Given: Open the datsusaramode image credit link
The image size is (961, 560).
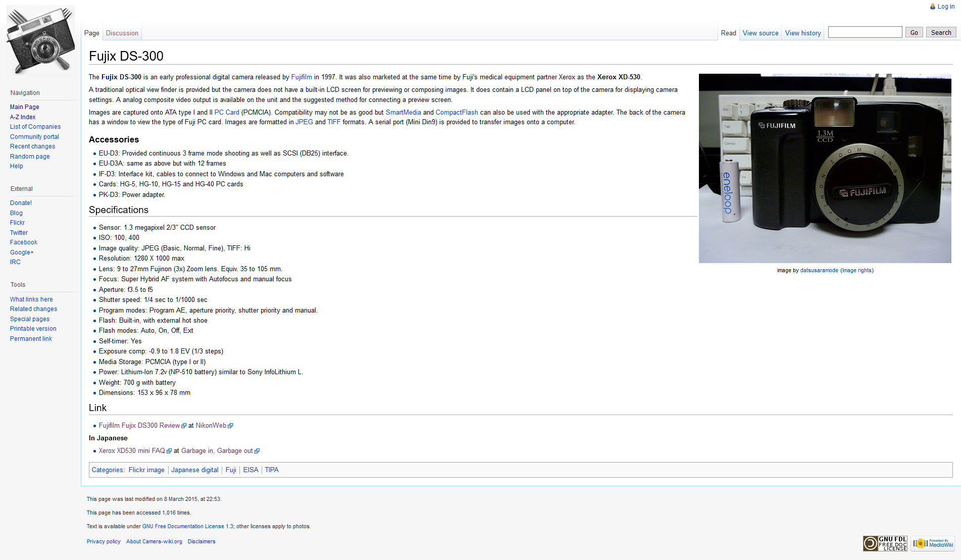Looking at the screenshot, I should tap(819, 271).
